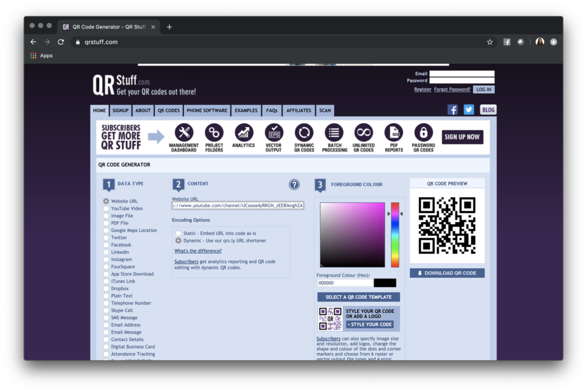
Task: Open the Content section help question mark
Action: [x=294, y=185]
